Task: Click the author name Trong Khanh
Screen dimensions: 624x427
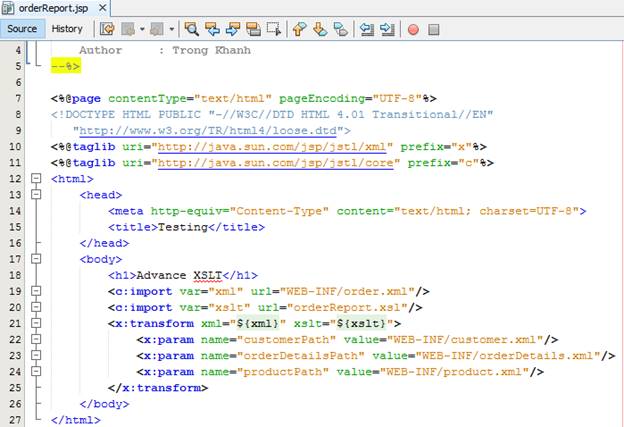Action: pyautogui.click(x=211, y=50)
